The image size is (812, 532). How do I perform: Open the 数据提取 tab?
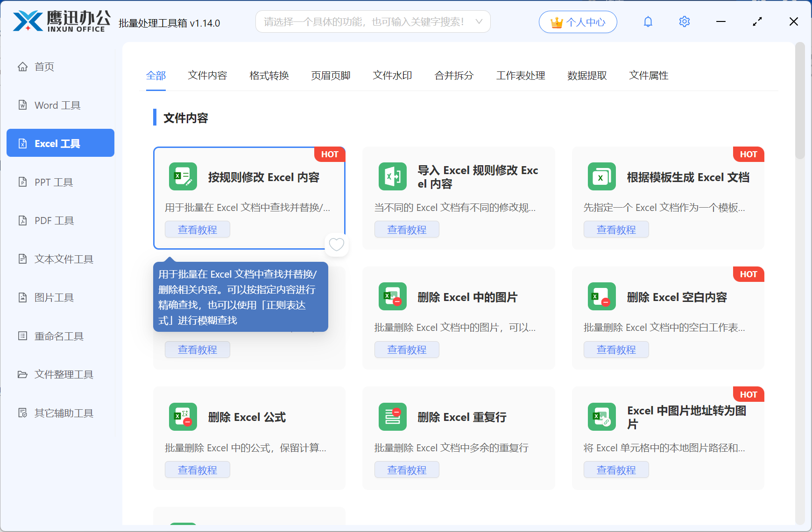tap(586, 75)
